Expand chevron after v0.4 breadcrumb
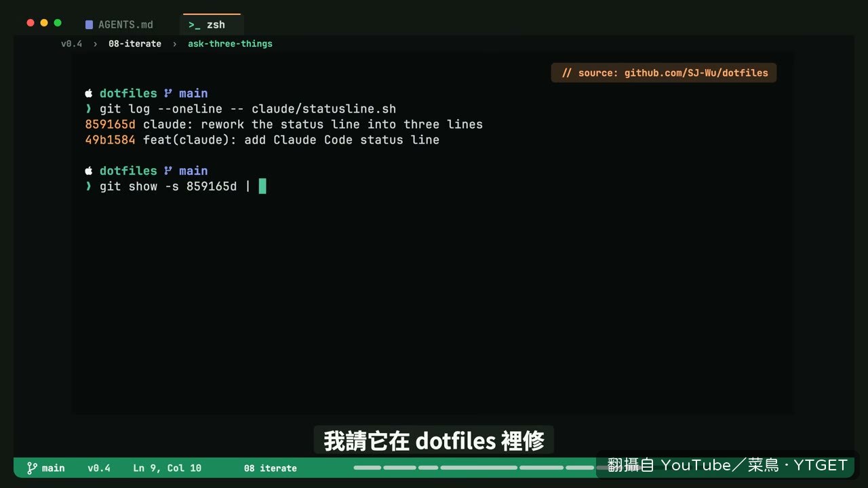 [96, 43]
